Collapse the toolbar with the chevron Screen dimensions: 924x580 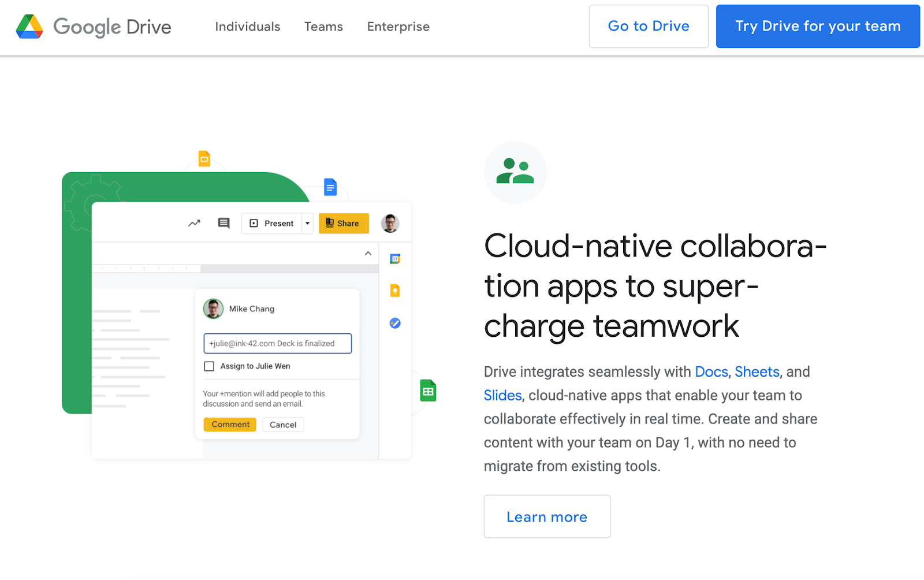[x=368, y=254]
